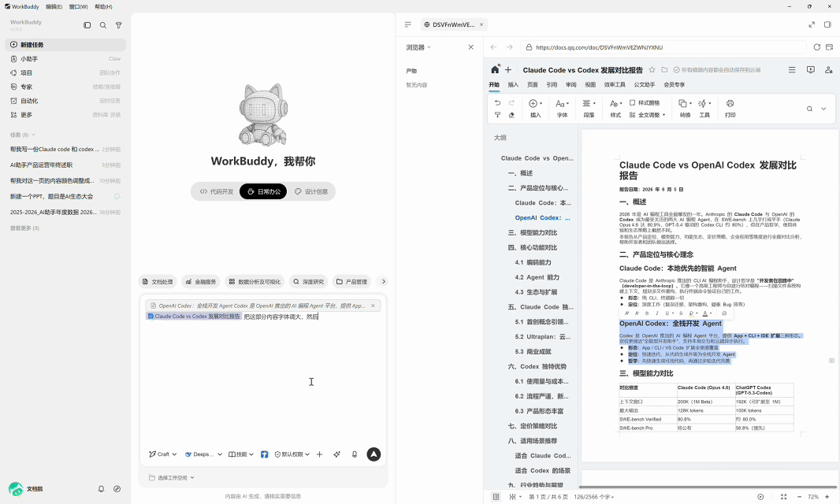Zoom out document with minus
This screenshot has height=504, width=840.
pos(799,497)
